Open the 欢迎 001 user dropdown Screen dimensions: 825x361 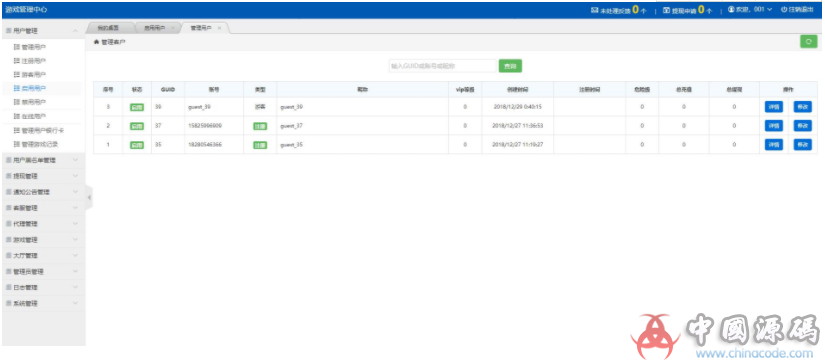[x=750, y=9]
